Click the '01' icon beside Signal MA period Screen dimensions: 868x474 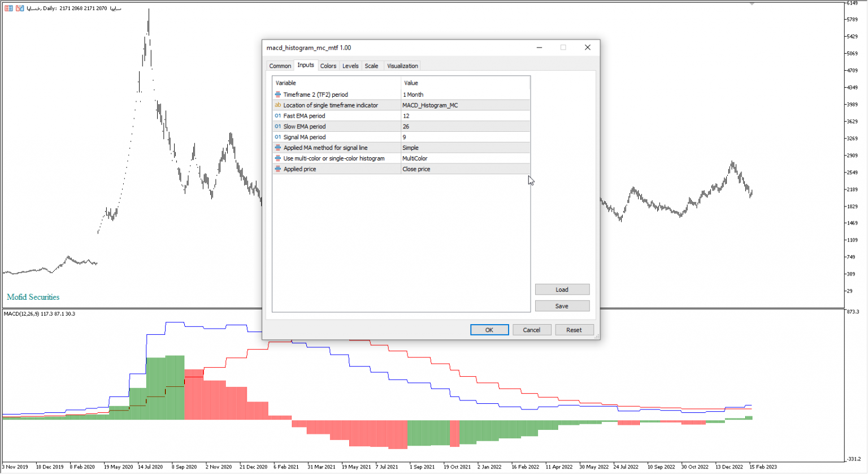point(277,137)
